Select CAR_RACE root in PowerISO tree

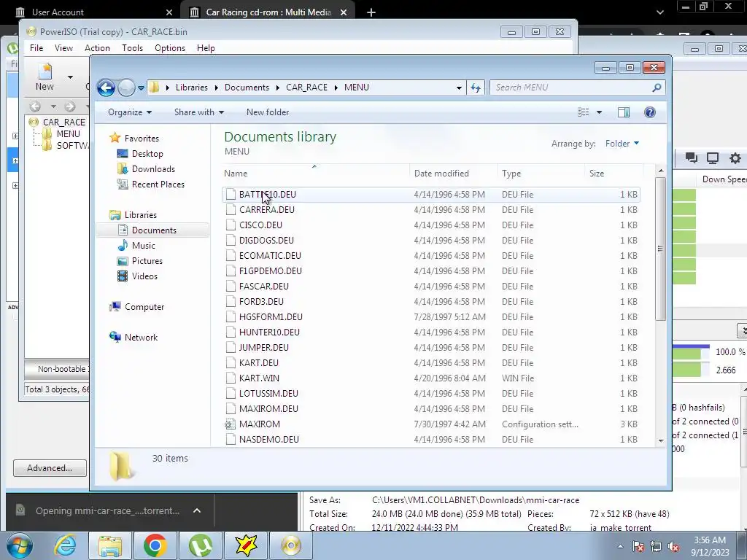pos(64,122)
